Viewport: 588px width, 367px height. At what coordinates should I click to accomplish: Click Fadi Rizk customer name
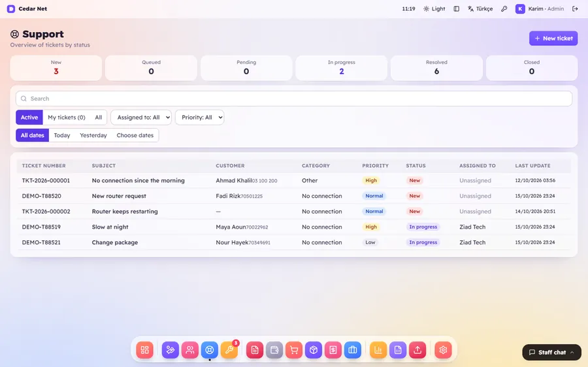(x=228, y=196)
